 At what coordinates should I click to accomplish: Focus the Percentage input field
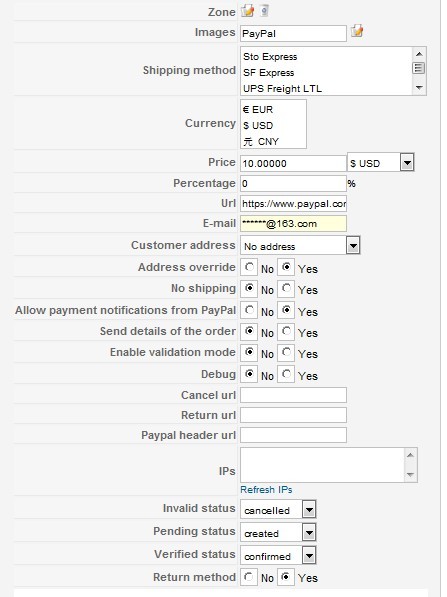pyautogui.click(x=294, y=183)
